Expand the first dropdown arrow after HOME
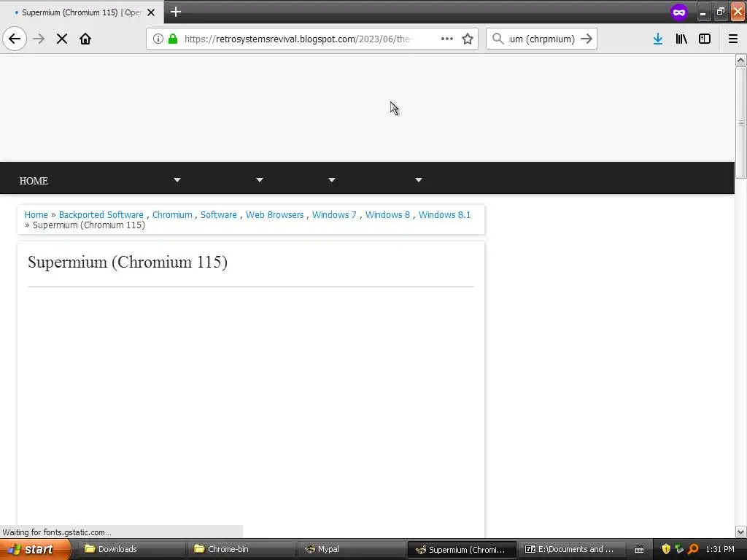 tap(177, 180)
